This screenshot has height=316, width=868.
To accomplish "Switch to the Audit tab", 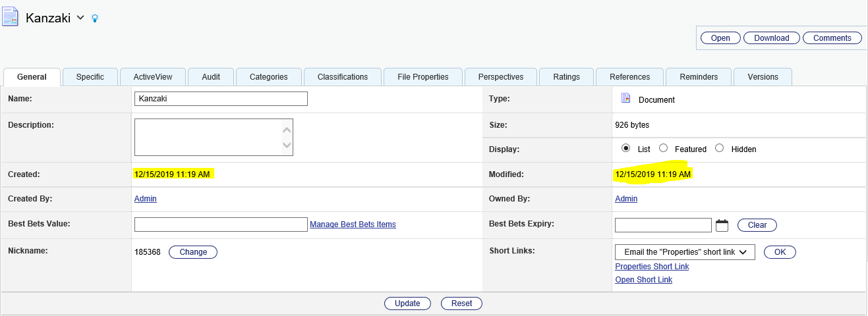I will click(x=211, y=77).
